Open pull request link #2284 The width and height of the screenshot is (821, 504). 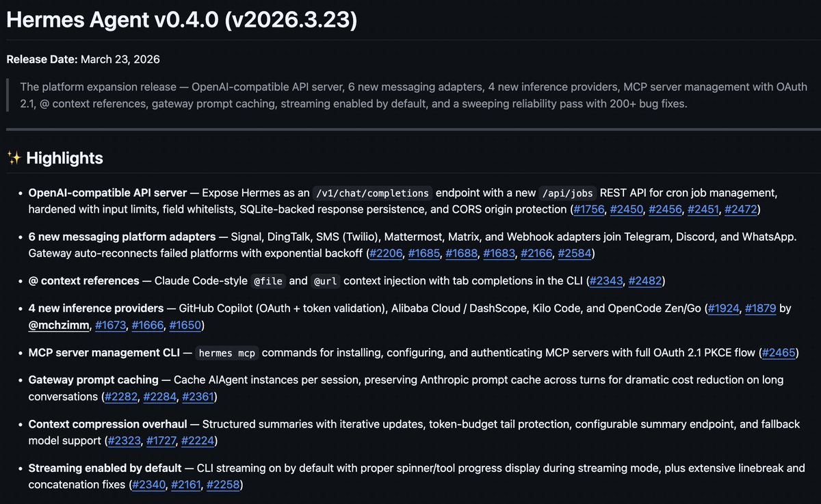pyautogui.click(x=160, y=397)
